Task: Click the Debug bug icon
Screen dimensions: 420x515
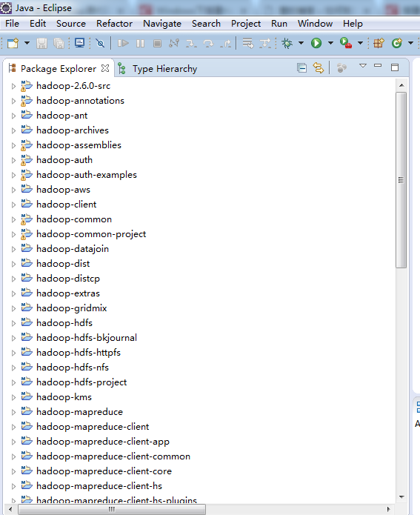Action: pos(287,43)
